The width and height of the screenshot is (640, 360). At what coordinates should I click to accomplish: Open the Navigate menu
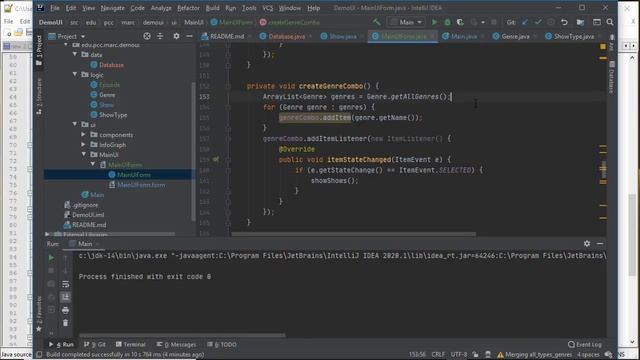click(x=112, y=8)
